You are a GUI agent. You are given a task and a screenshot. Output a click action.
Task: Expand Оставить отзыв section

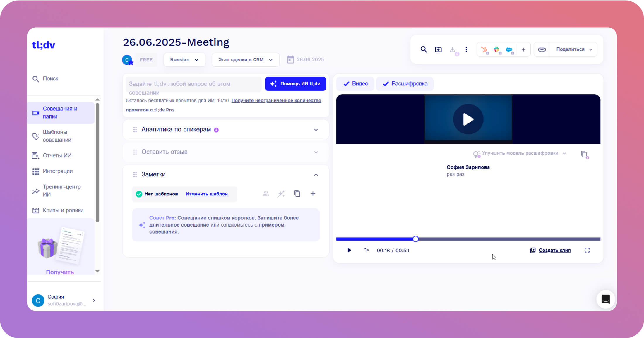(316, 152)
